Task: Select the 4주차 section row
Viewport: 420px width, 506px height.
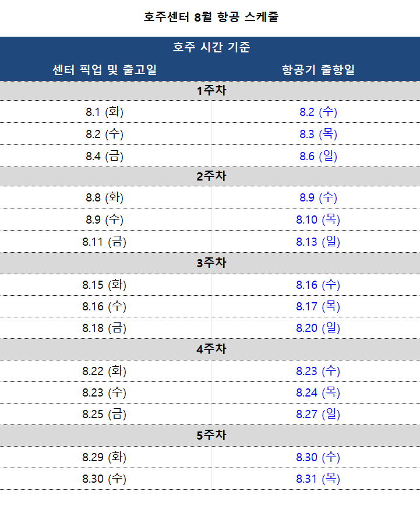Action: tap(210, 349)
